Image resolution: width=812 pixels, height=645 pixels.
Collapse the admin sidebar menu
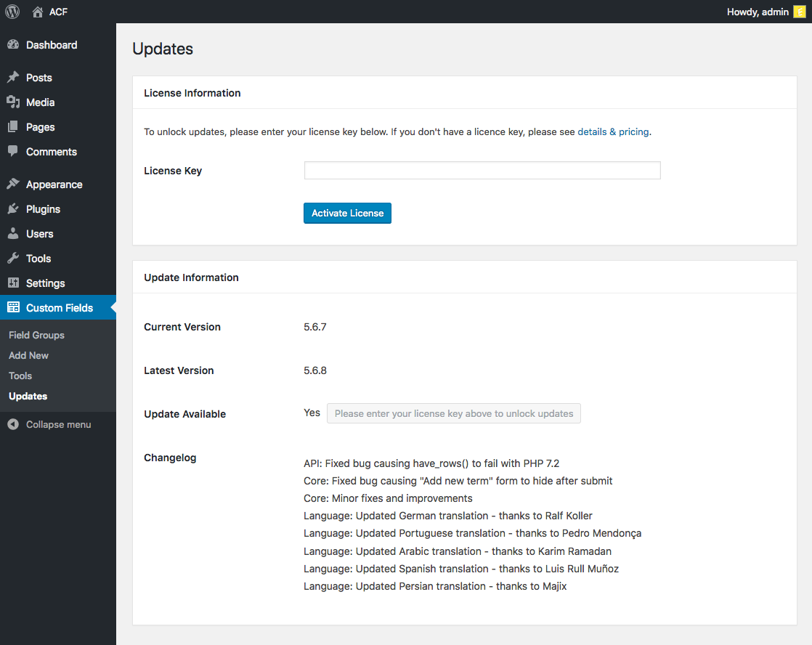tap(58, 424)
